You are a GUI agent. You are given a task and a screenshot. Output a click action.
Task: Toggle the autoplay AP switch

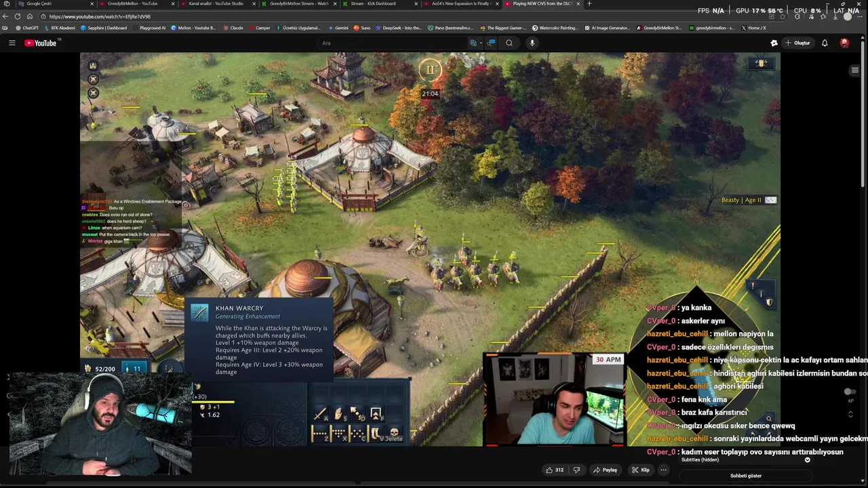tap(850, 392)
